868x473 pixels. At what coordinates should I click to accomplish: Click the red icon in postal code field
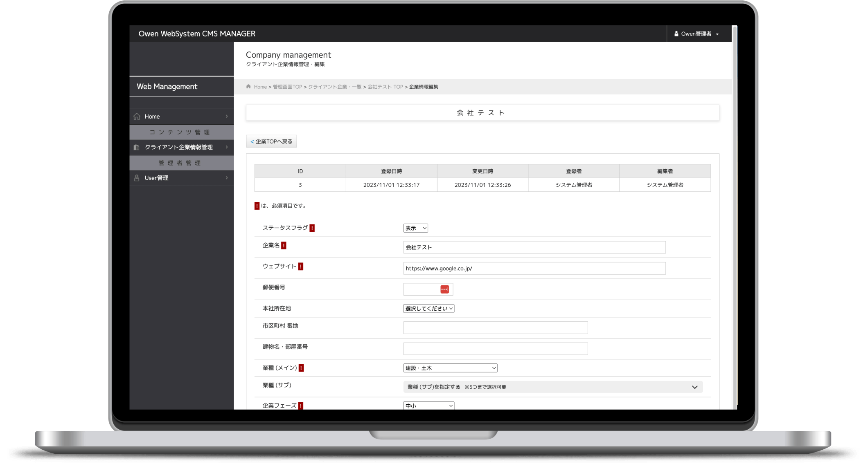(x=444, y=289)
